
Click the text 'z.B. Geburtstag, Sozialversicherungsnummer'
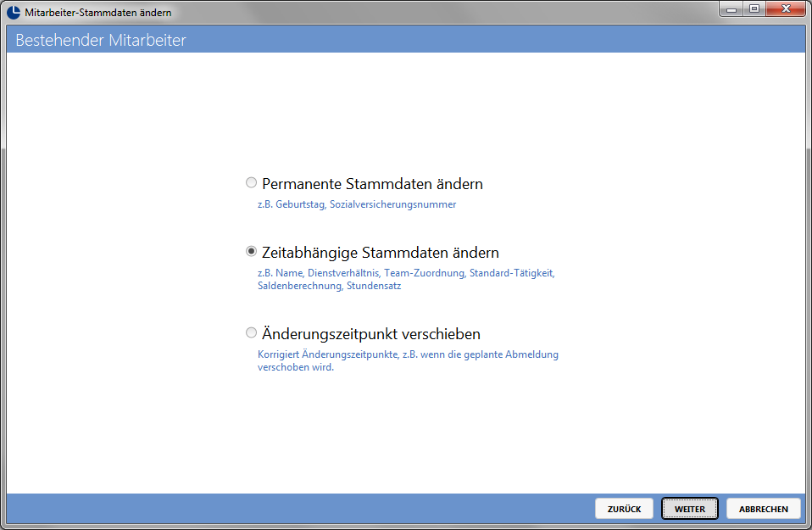coord(357,204)
